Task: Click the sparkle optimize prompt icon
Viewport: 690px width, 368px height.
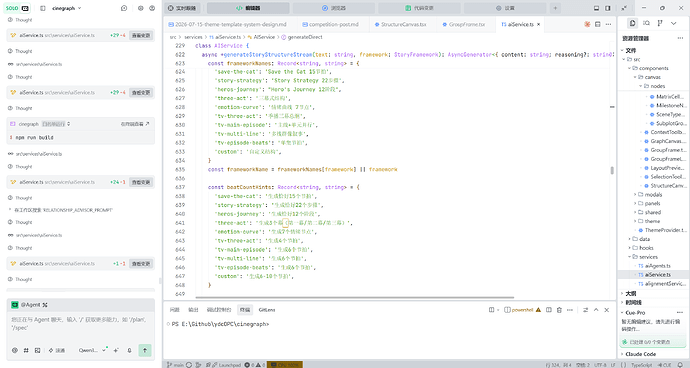Action: 116,350
